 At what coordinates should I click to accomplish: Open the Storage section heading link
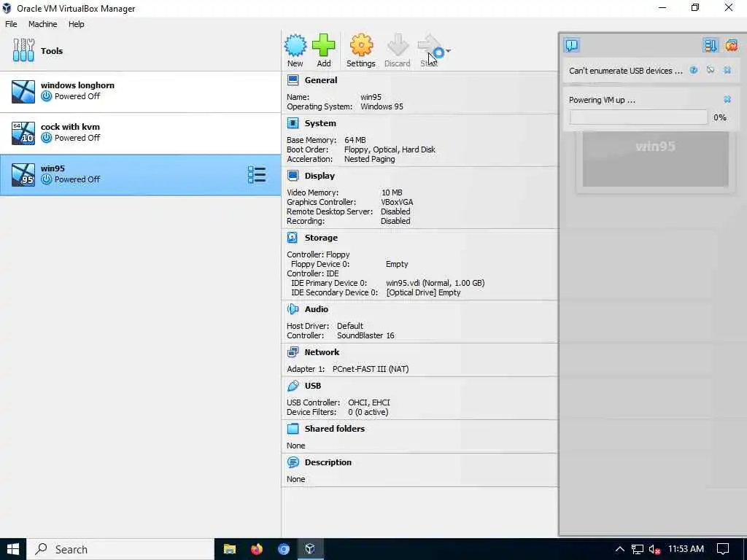click(x=321, y=238)
